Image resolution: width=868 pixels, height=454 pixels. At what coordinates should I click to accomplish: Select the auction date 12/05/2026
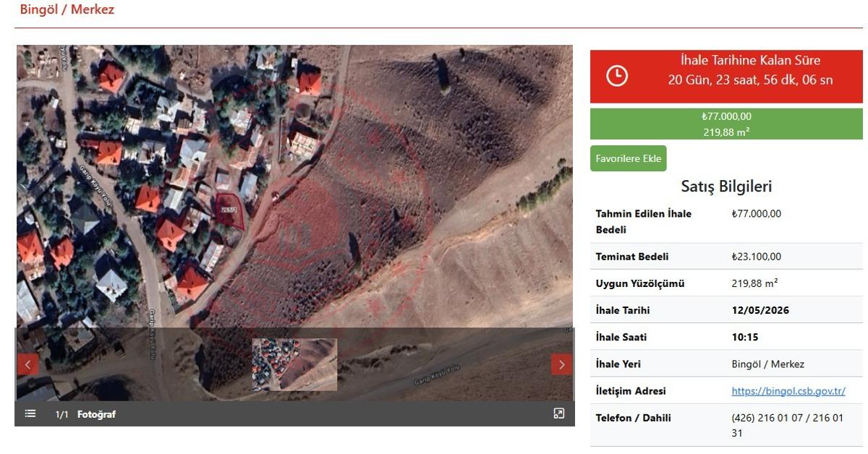760,310
